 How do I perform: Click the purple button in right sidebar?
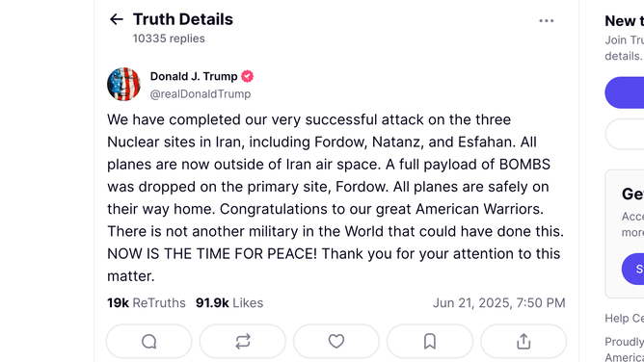pyautogui.click(x=625, y=92)
